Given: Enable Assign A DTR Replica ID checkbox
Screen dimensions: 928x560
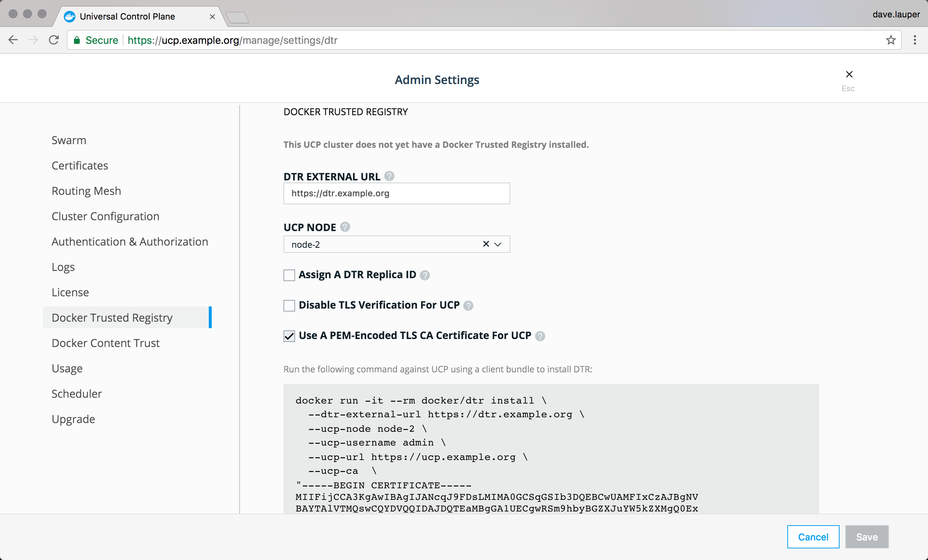Looking at the screenshot, I should coord(289,275).
